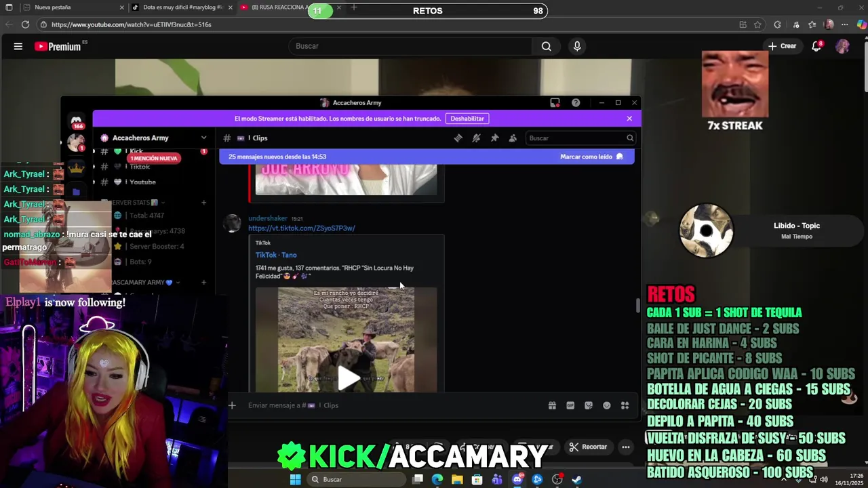Click undershaker's avatar in Discord chat
This screenshot has height=488, width=868.
tap(233, 224)
